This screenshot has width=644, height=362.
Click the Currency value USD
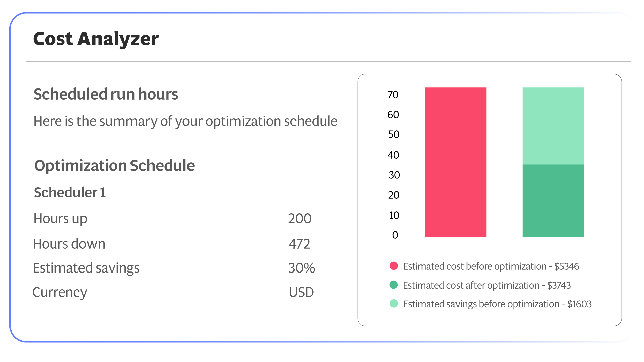pos(301,292)
